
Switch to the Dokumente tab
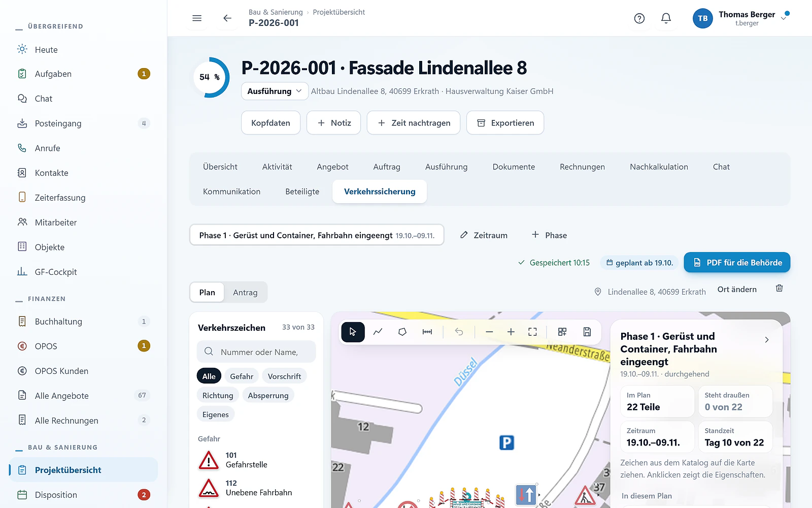[x=514, y=167]
